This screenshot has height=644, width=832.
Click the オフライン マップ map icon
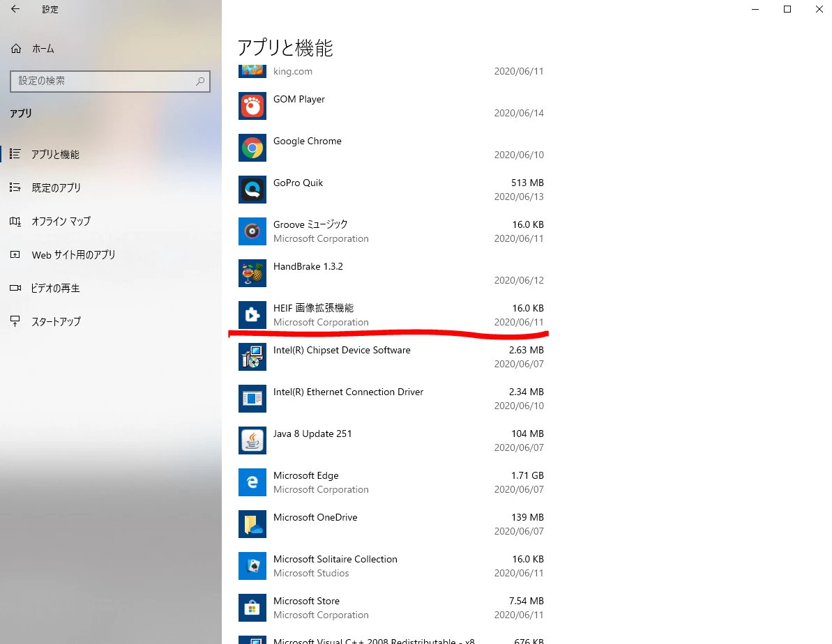(x=15, y=221)
